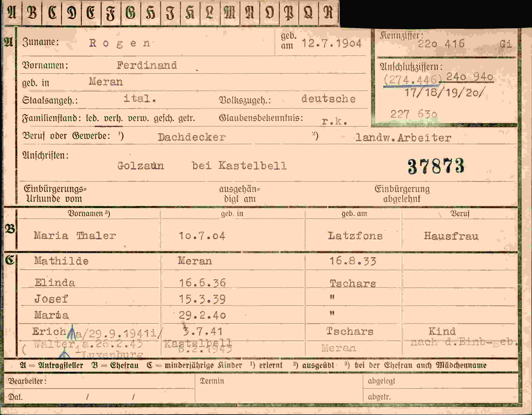Screen dimensions: 532x415
Task: Click the stamped number 37873
Action: point(436,166)
